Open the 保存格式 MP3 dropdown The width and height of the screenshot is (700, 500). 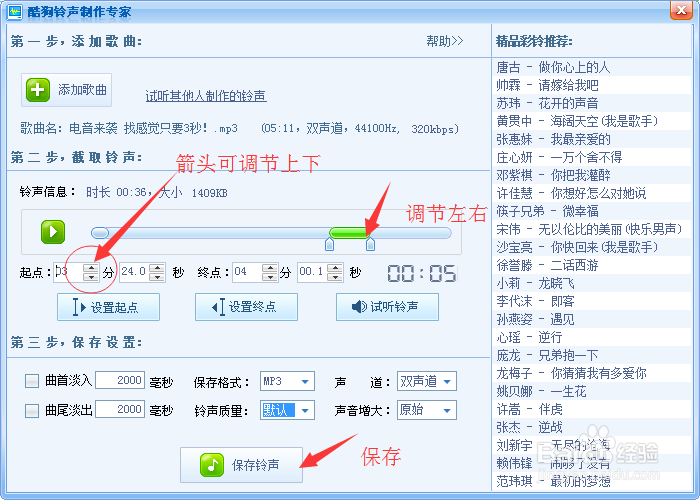click(x=288, y=381)
